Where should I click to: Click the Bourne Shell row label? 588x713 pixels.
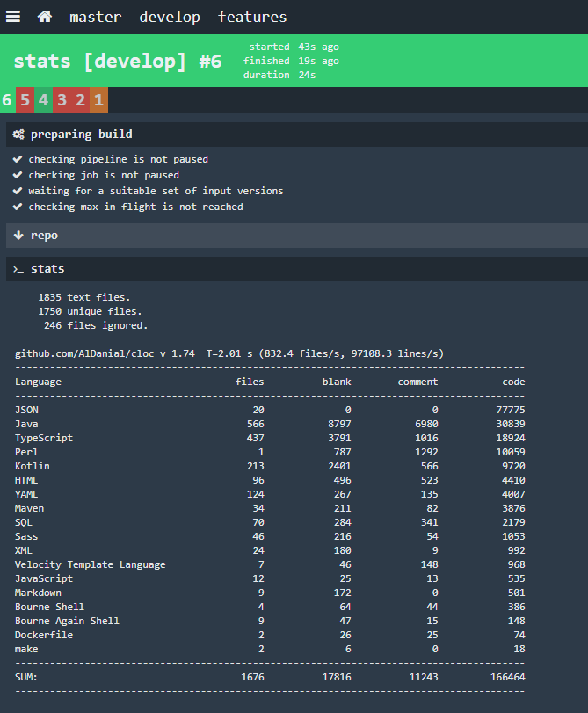[x=49, y=608]
